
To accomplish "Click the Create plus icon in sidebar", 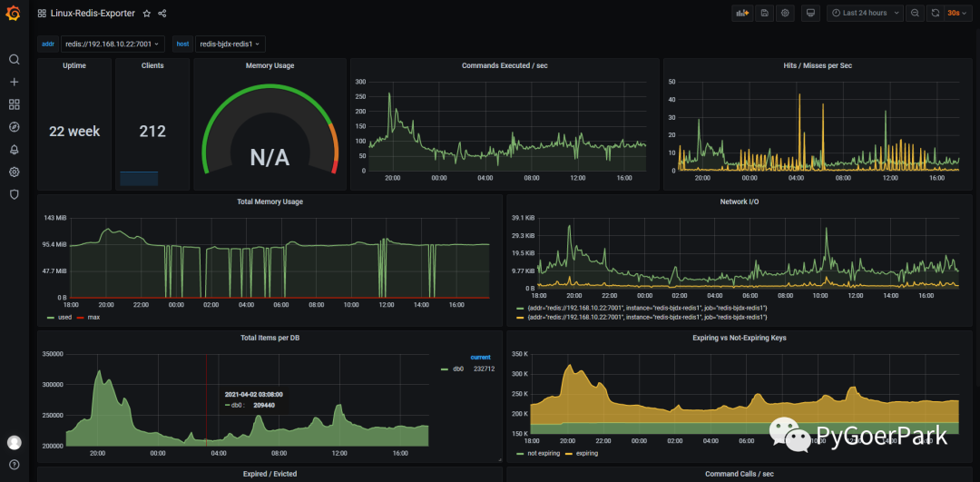I will (14, 82).
